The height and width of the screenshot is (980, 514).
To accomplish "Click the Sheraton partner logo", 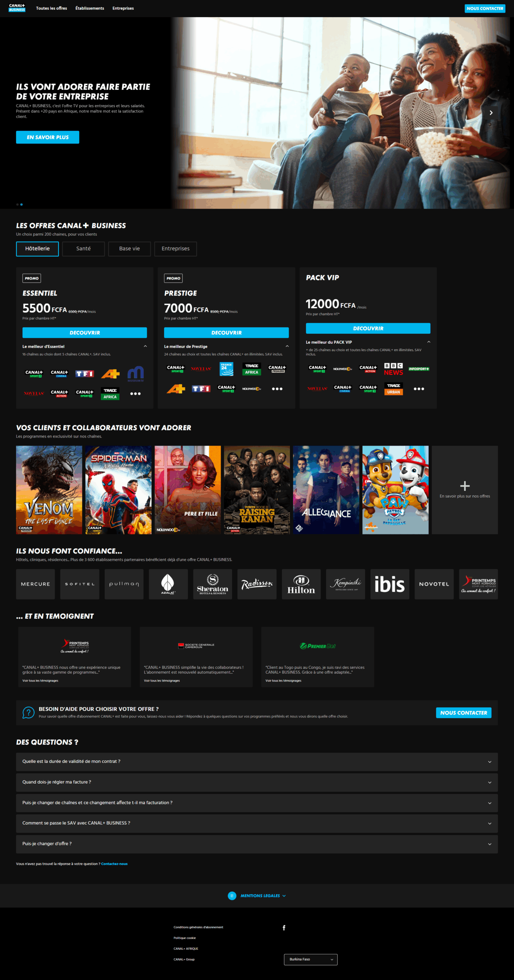I will 213,584.
